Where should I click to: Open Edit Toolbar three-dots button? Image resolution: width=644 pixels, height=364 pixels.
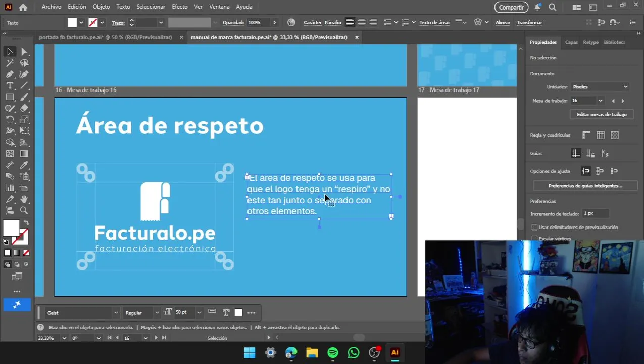17,291
